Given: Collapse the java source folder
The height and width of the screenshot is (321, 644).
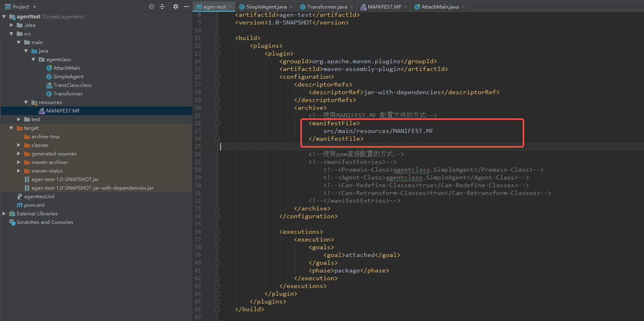Looking at the screenshot, I should (26, 51).
